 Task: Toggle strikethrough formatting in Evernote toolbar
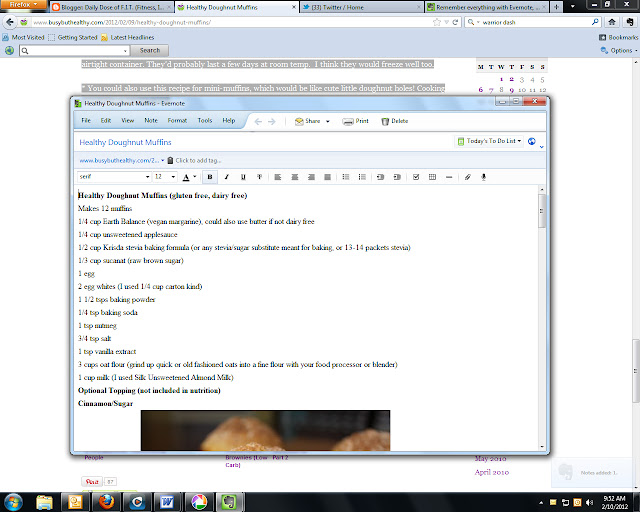(260, 177)
